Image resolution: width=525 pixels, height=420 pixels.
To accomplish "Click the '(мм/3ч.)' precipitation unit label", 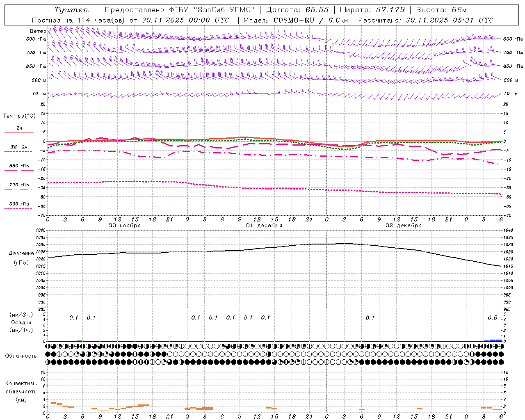I will (21, 315).
